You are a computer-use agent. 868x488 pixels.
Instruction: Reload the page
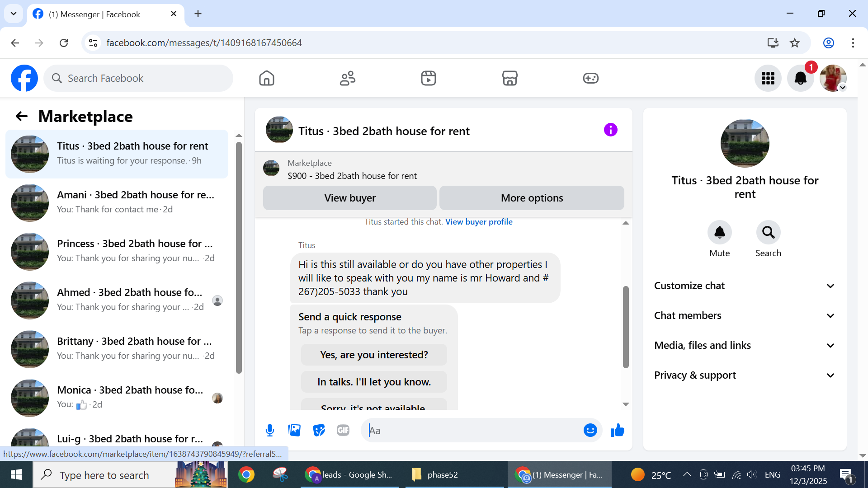pos(64,43)
